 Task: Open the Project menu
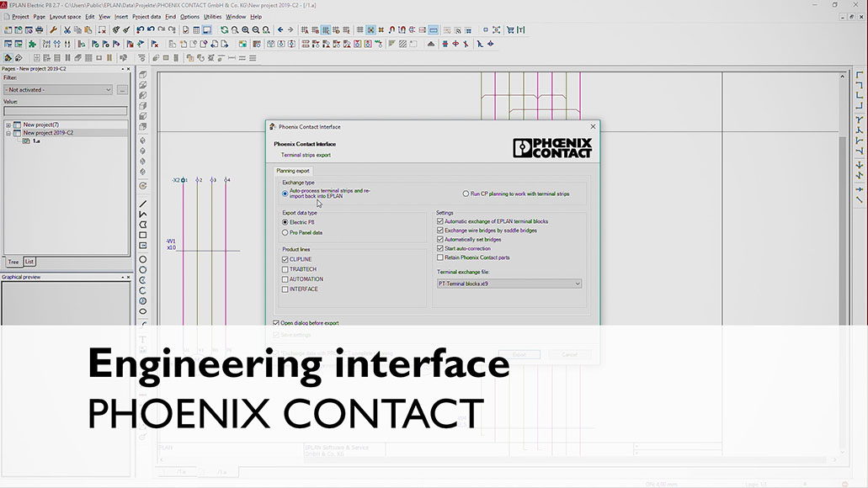pyautogui.click(x=20, y=17)
